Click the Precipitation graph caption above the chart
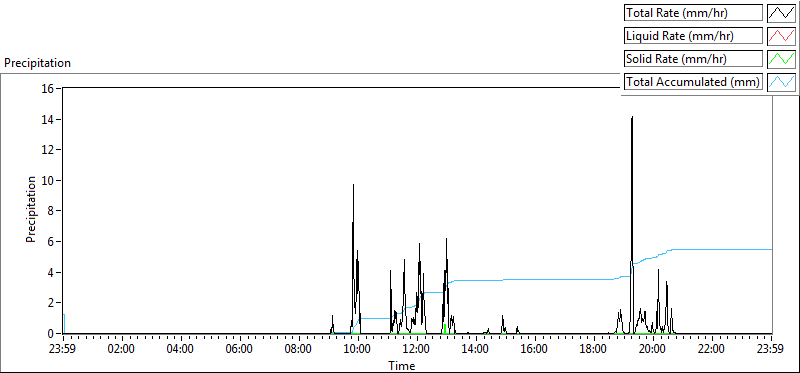The width and height of the screenshot is (800, 373). tap(37, 63)
